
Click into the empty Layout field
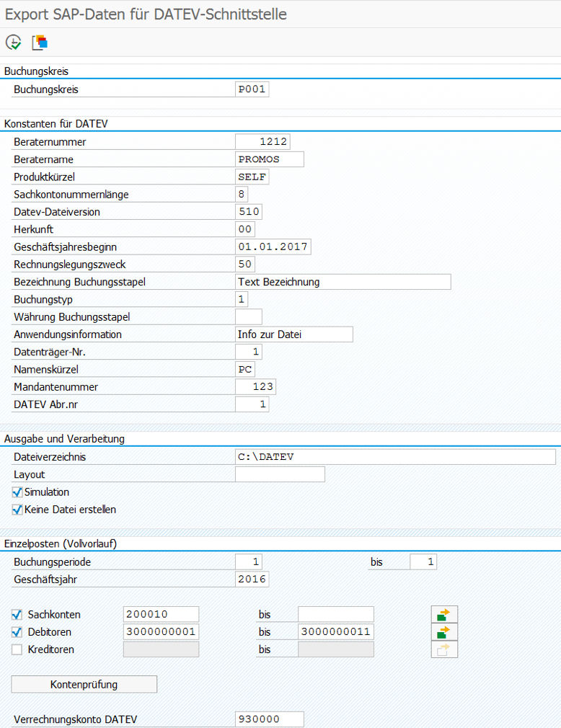(x=280, y=474)
